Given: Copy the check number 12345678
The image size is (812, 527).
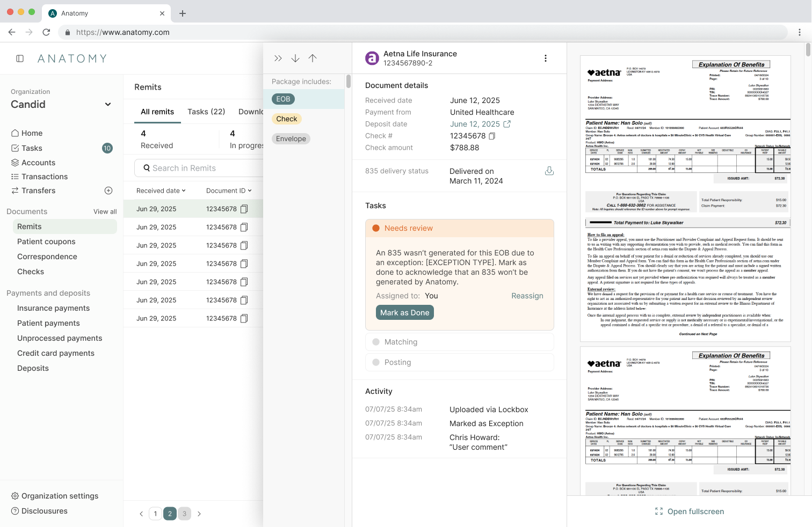Looking at the screenshot, I should 492,136.
